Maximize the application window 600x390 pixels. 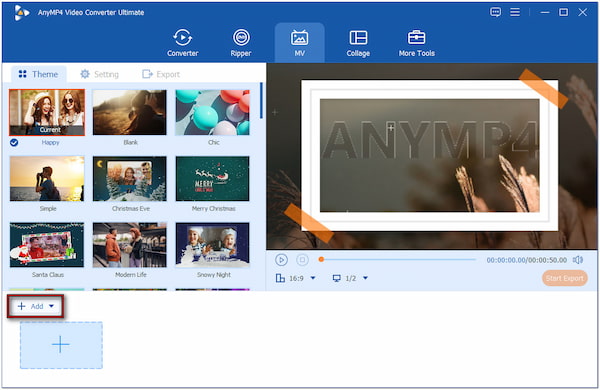563,12
